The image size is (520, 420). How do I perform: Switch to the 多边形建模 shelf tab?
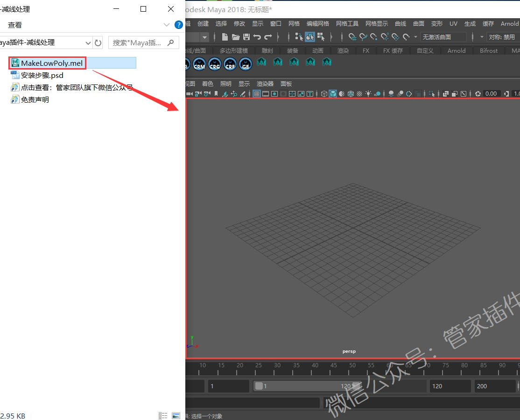click(234, 51)
